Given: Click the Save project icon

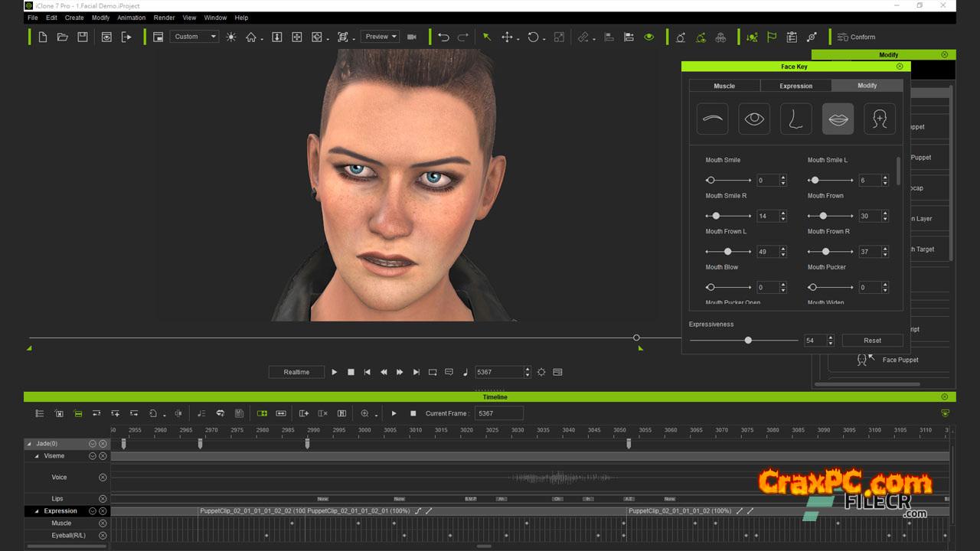Looking at the screenshot, I should click(x=83, y=37).
